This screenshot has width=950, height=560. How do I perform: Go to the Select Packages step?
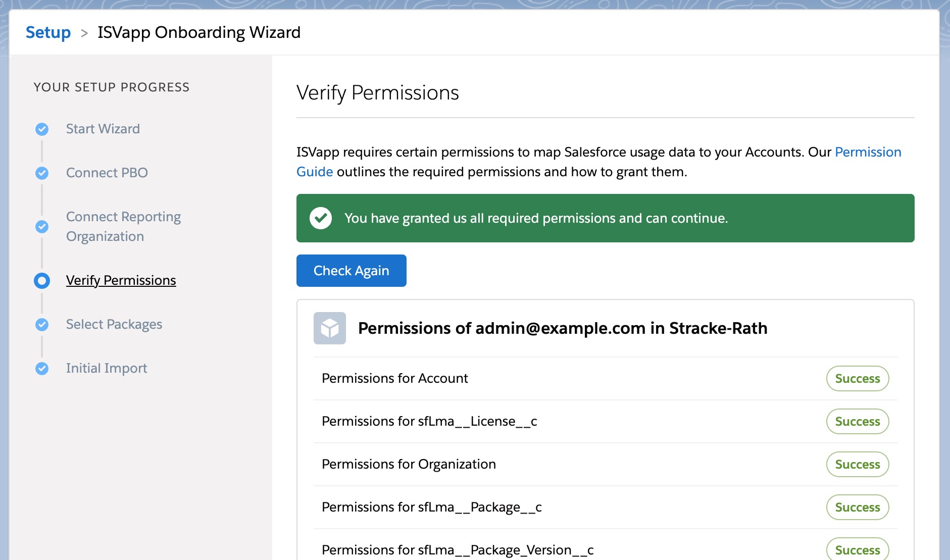coord(114,324)
